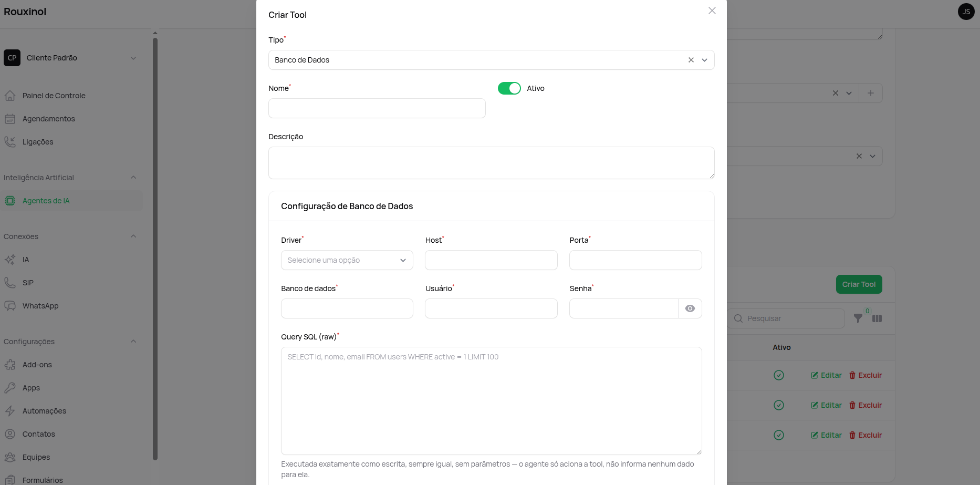The image size is (980, 485).
Task: Click the Equipes group icon
Action: (10, 457)
